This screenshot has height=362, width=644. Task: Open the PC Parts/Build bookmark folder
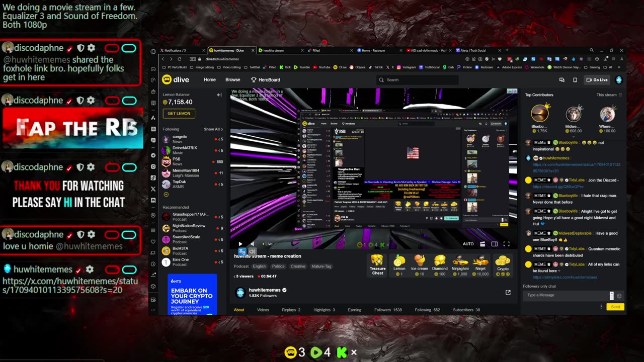coord(174,67)
